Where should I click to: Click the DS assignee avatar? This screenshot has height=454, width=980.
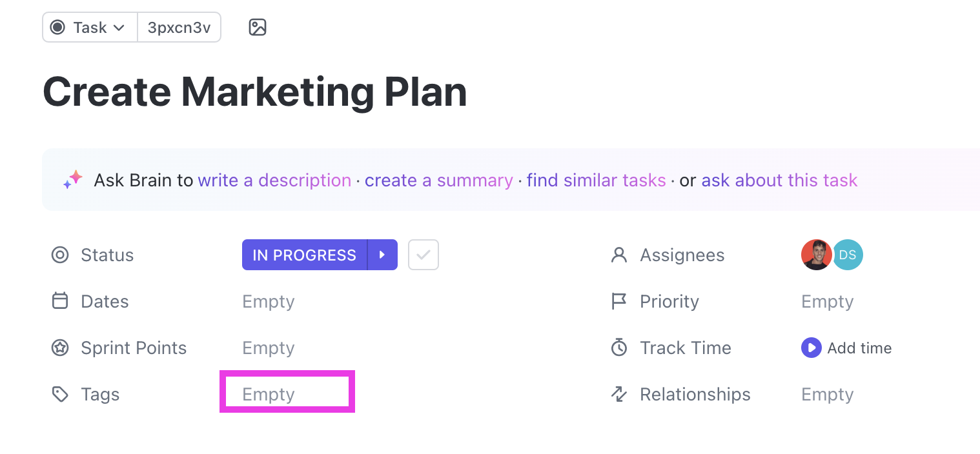[x=848, y=255]
